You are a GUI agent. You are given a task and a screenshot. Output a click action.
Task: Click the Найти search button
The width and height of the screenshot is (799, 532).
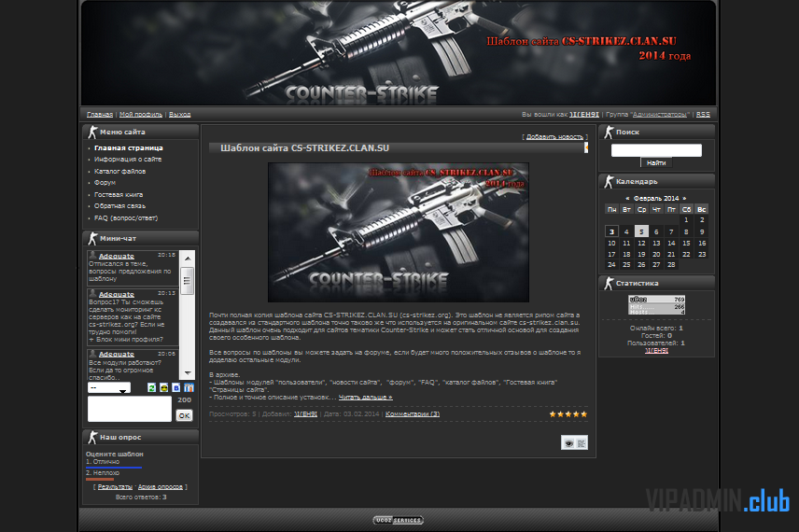(656, 162)
